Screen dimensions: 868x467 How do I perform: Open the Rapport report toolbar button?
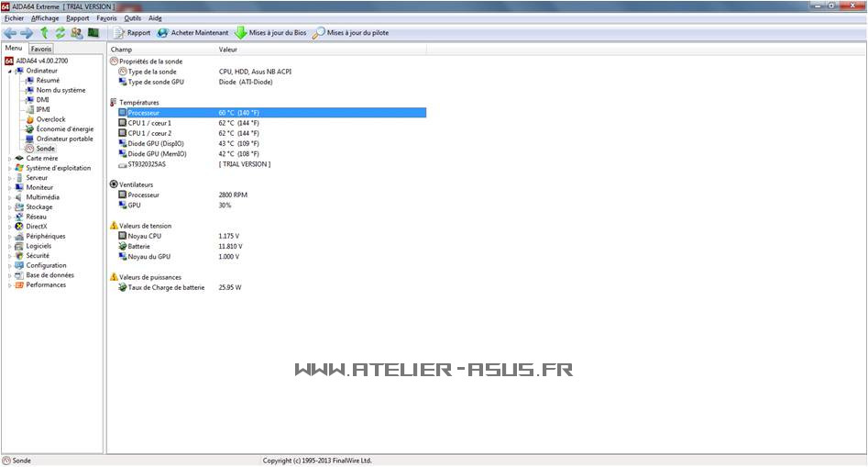pyautogui.click(x=132, y=33)
